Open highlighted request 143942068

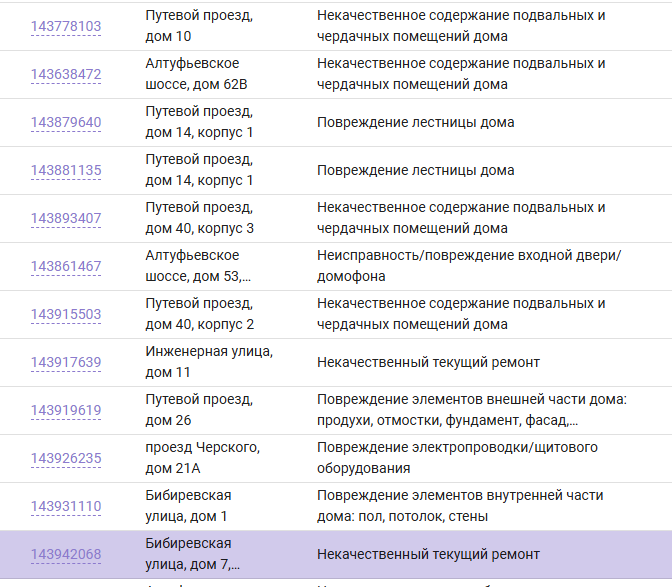(66, 555)
